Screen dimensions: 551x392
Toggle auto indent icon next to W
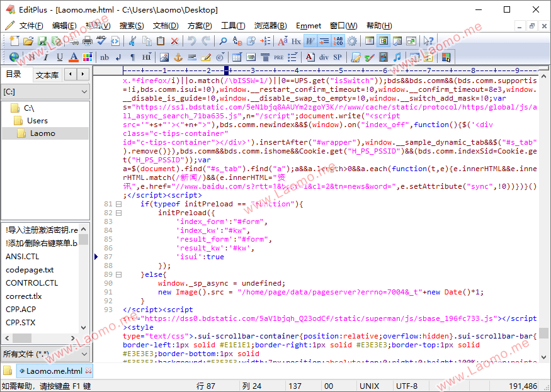click(x=324, y=41)
